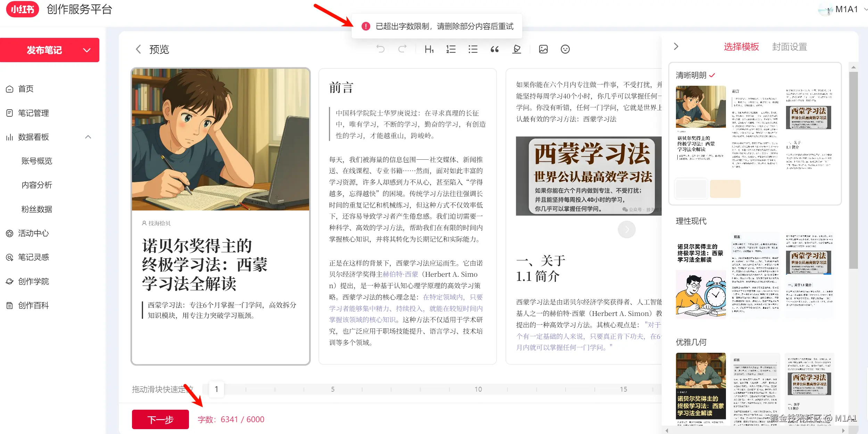The height and width of the screenshot is (434, 868).
Task: Click the redo arrow icon
Action: (x=402, y=49)
